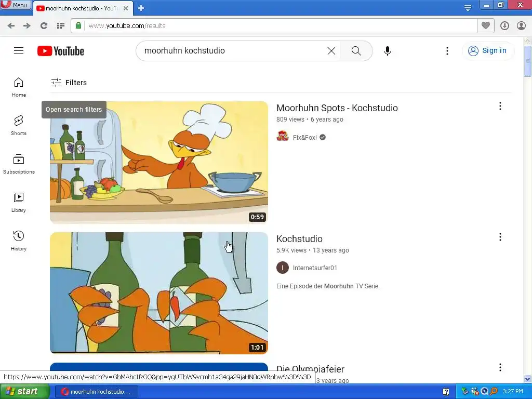Viewport: 532px width, 399px height.
Task: Open the Filters button
Action: pos(69,83)
